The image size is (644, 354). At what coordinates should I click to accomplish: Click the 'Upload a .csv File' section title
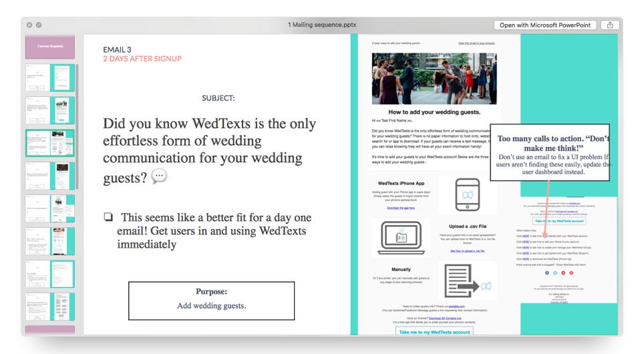coord(468,226)
